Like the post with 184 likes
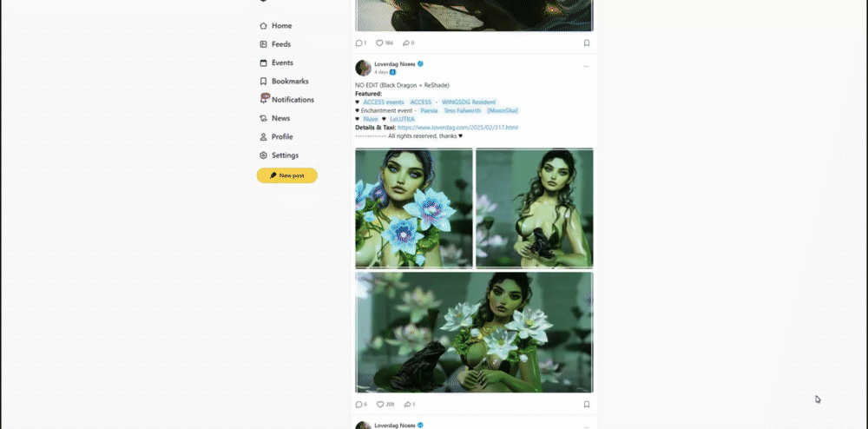This screenshot has height=429, width=868. pyautogui.click(x=379, y=43)
